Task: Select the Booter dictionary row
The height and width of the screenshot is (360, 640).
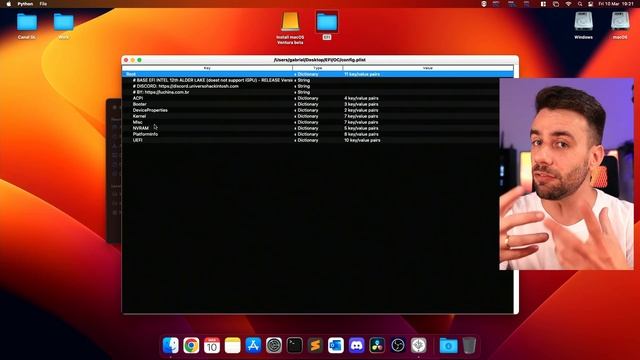Action: pyautogui.click(x=310, y=104)
